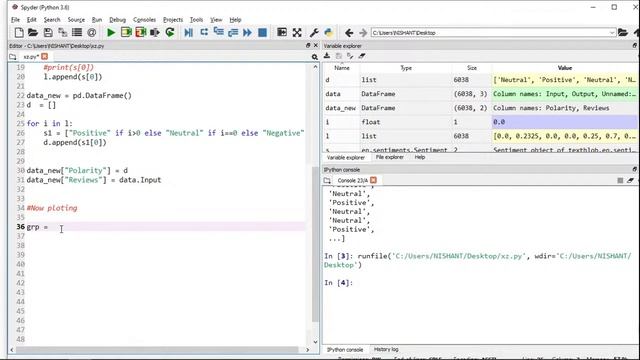This screenshot has width=640, height=360.
Task: Switch to the File explorer tab
Action: 389,157
